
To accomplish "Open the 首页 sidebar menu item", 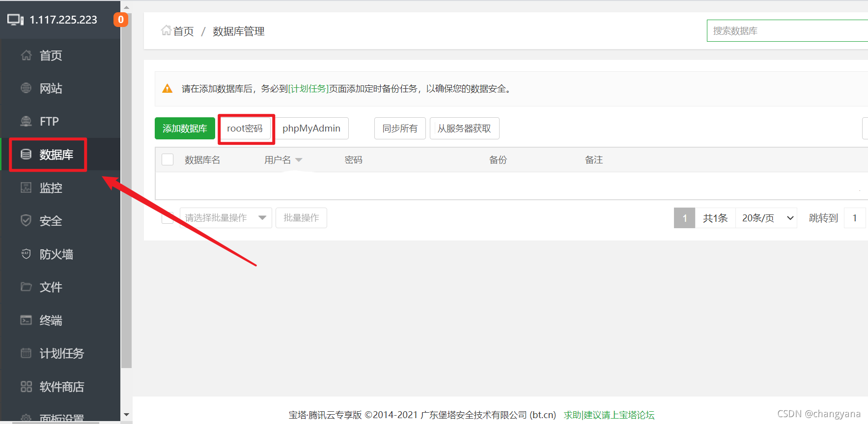I will click(60, 55).
